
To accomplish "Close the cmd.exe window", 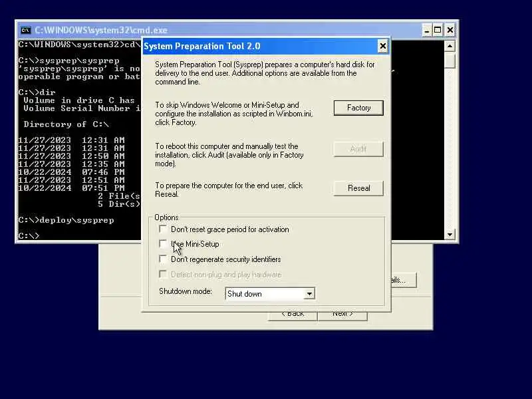I will (x=450, y=30).
